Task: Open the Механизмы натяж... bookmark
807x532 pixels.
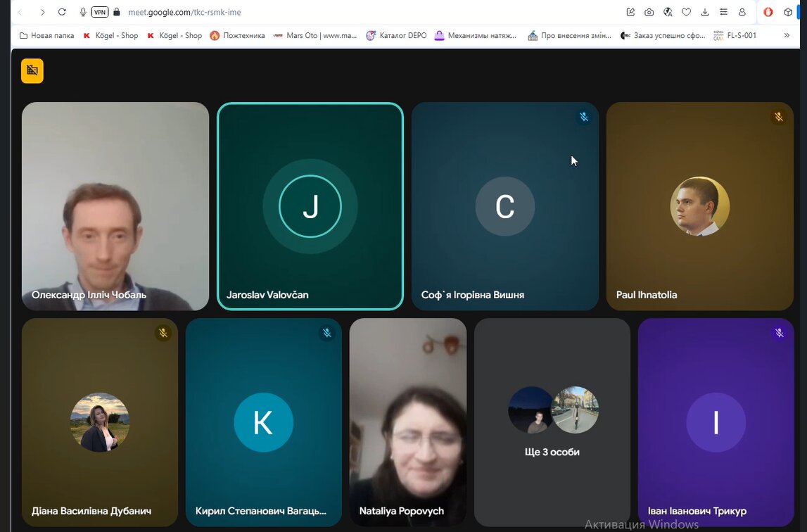Action: (x=476, y=35)
